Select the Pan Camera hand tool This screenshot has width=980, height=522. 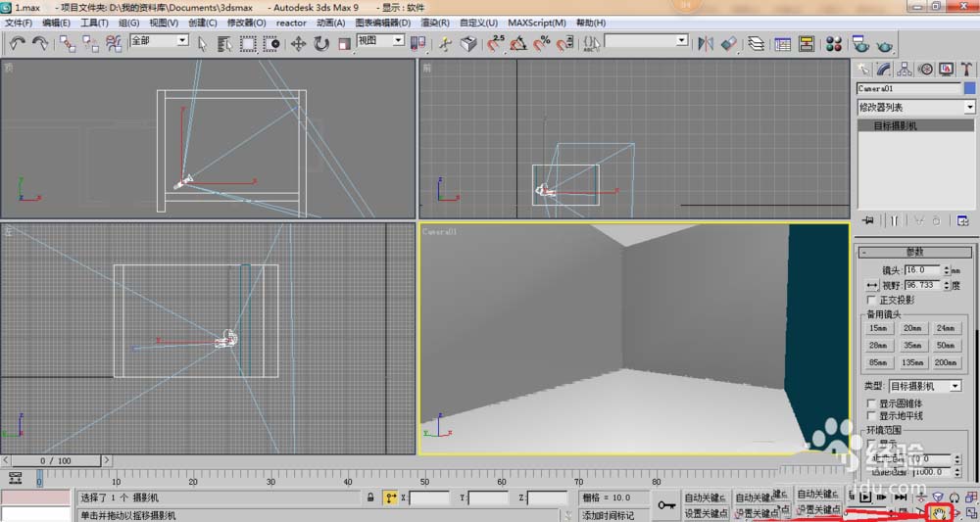[939, 512]
